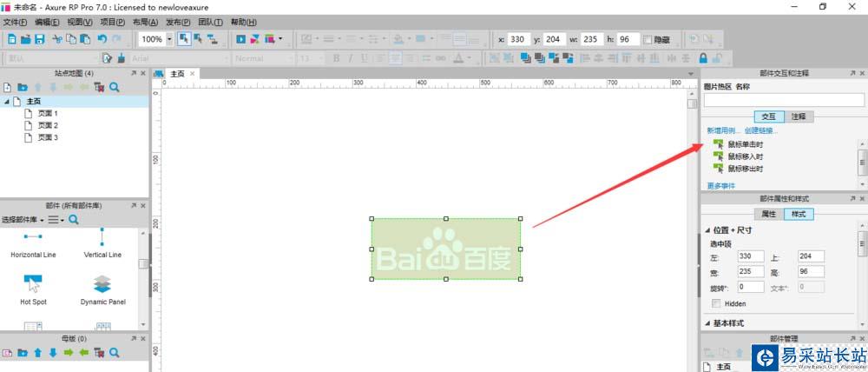Open the widget panel options menu

click(x=56, y=220)
